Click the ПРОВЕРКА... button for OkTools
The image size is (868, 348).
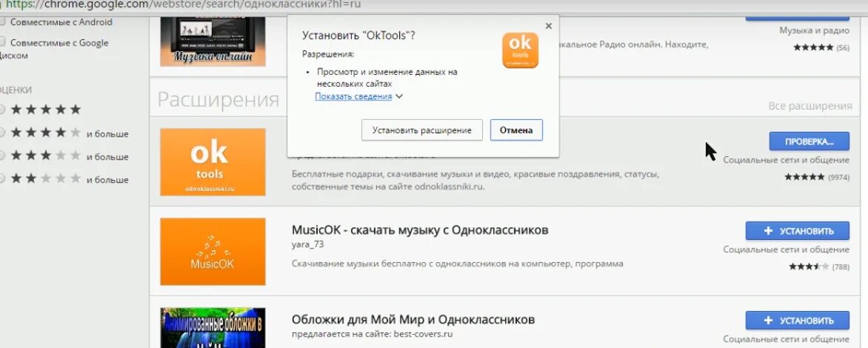click(809, 141)
